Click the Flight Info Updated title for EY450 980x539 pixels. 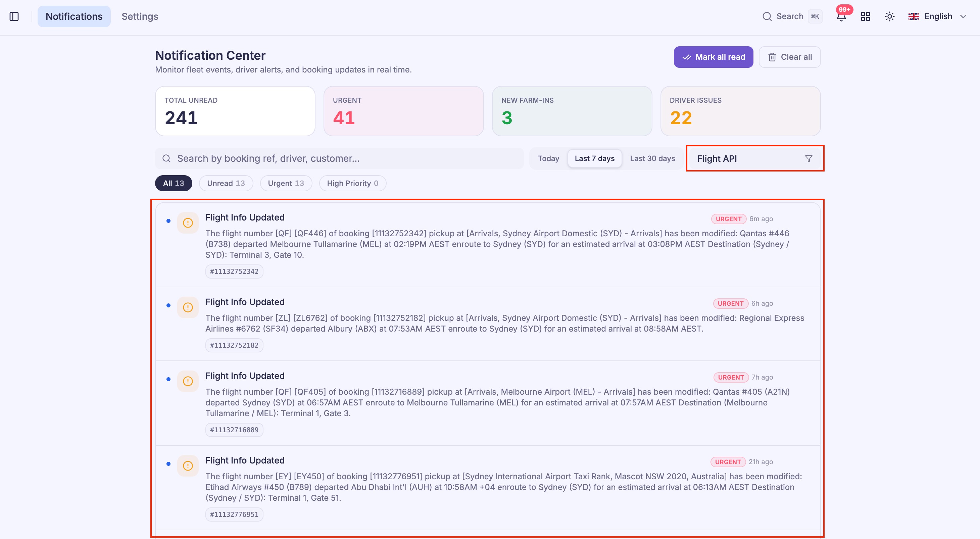coord(245,460)
